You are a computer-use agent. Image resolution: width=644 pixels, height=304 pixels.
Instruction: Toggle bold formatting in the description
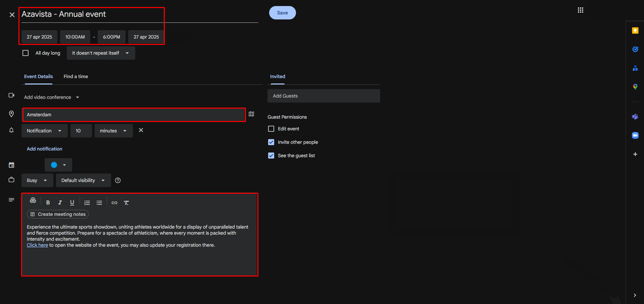pyautogui.click(x=48, y=202)
